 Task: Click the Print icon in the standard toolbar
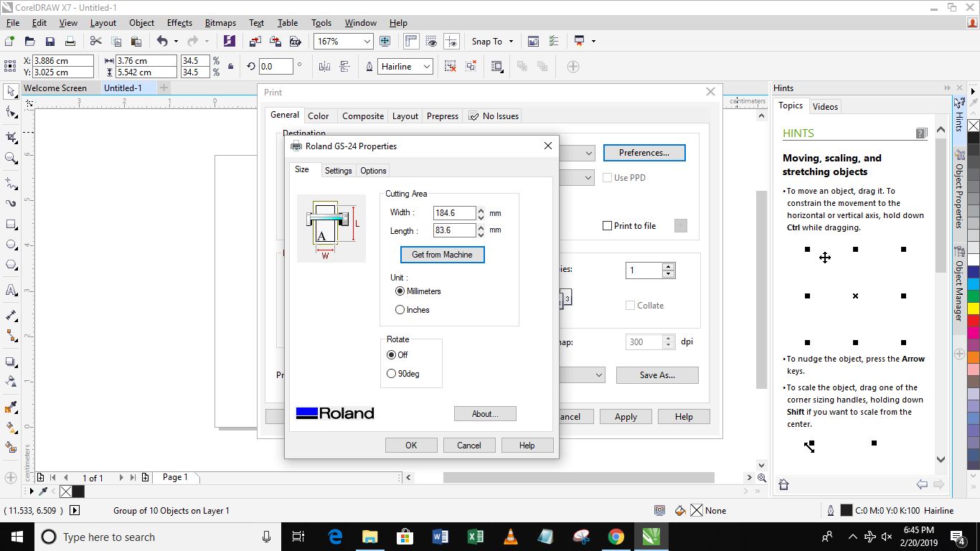click(69, 42)
